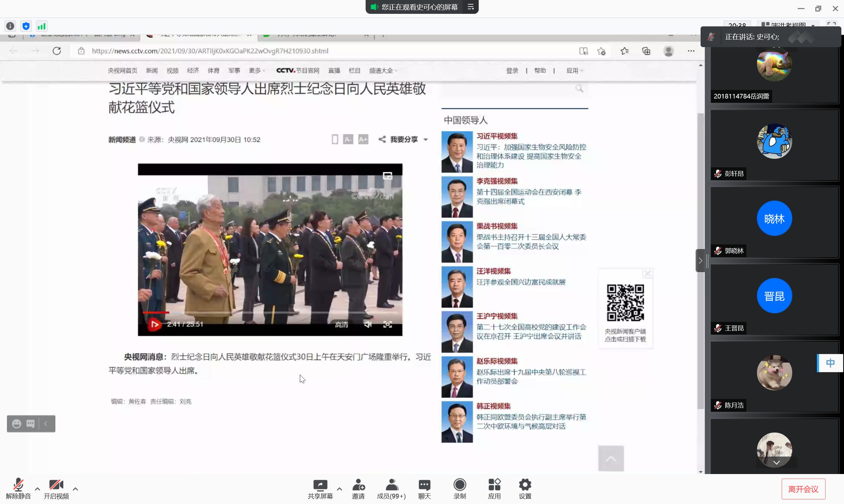
Task: Click the network signal status icon
Action: pos(42,26)
